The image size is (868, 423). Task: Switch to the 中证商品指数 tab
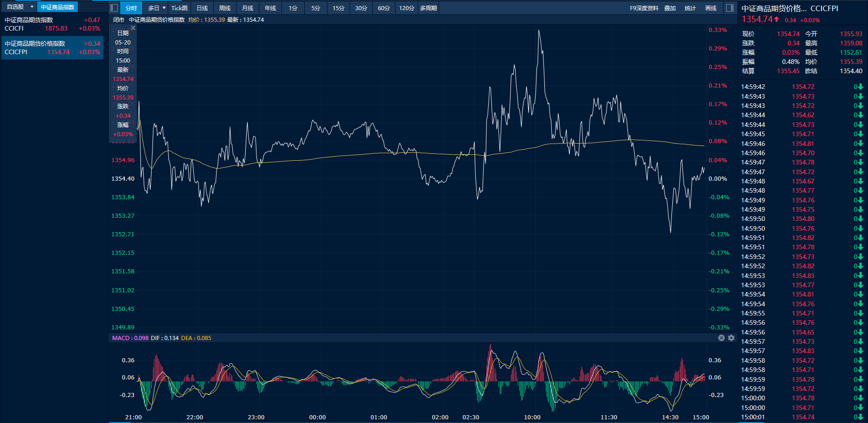pyautogui.click(x=57, y=7)
